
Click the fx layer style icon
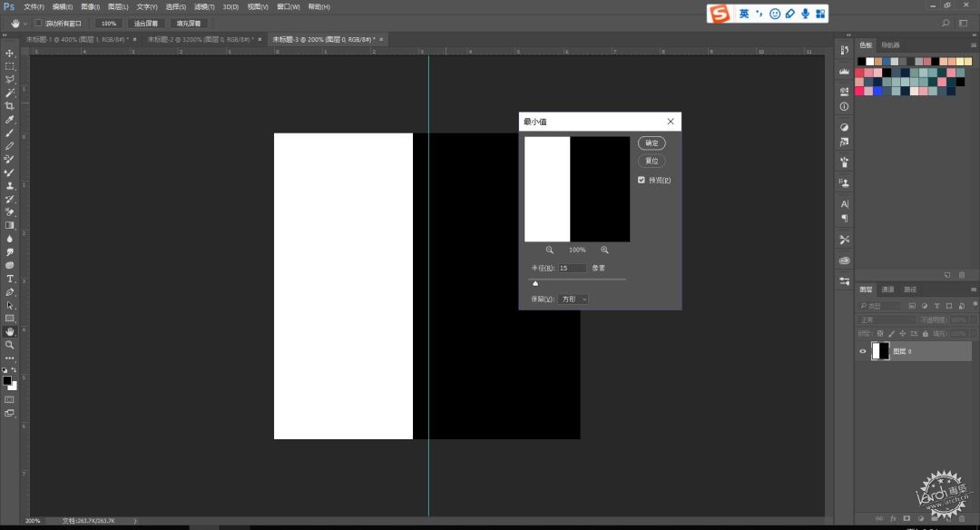tap(893, 519)
